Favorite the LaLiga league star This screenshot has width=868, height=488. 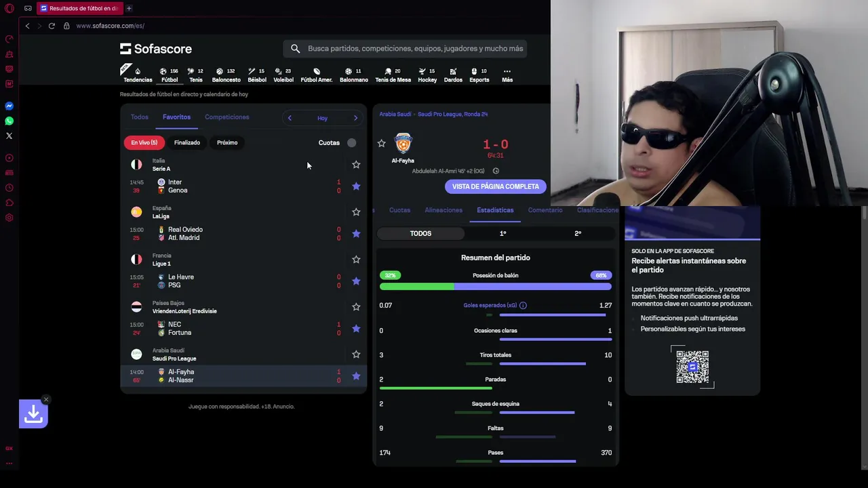[x=356, y=212]
